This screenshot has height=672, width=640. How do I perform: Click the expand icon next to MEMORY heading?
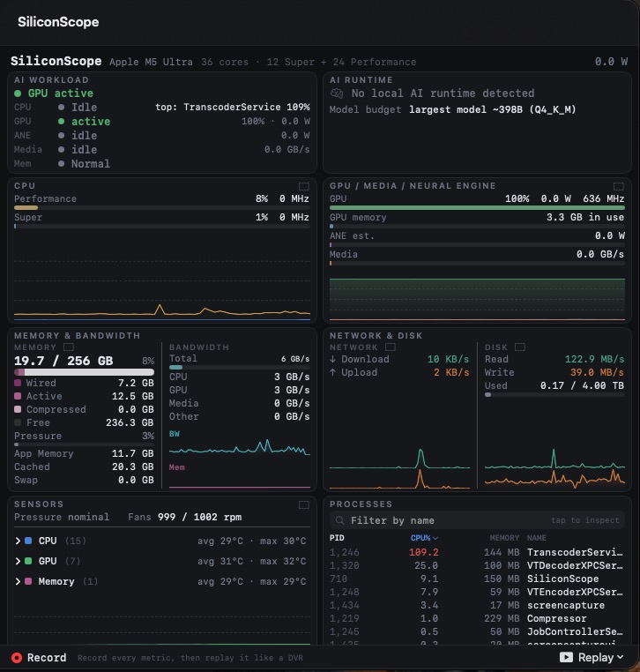(69, 347)
